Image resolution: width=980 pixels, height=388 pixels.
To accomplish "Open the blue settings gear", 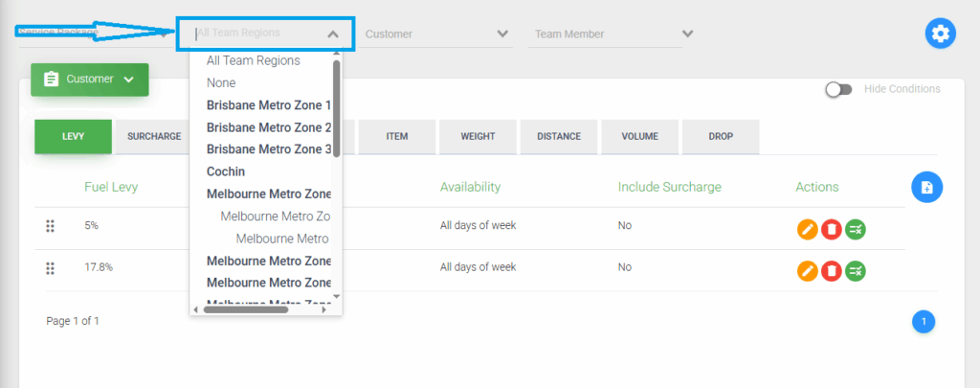I will [x=941, y=34].
